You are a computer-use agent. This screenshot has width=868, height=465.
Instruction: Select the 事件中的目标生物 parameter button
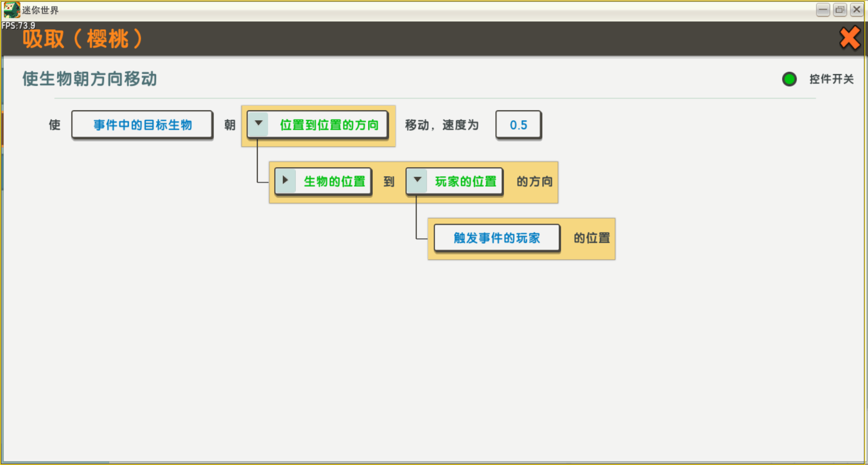[142, 125]
